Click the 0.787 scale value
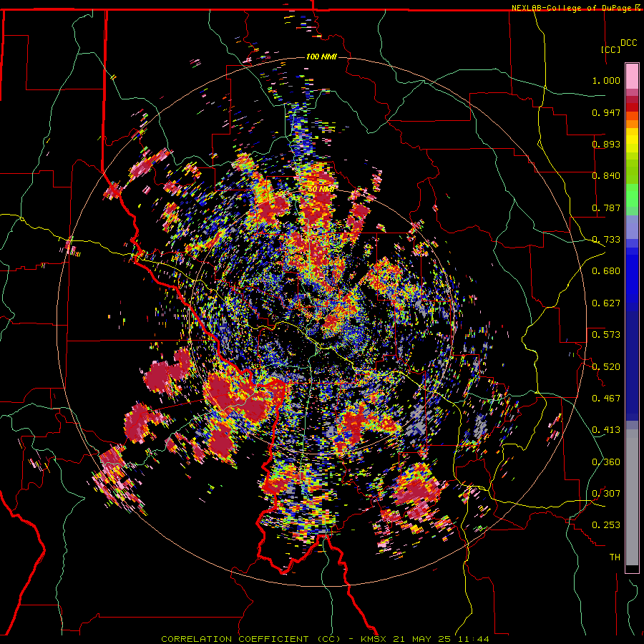This screenshot has height=644, width=644. coord(606,208)
